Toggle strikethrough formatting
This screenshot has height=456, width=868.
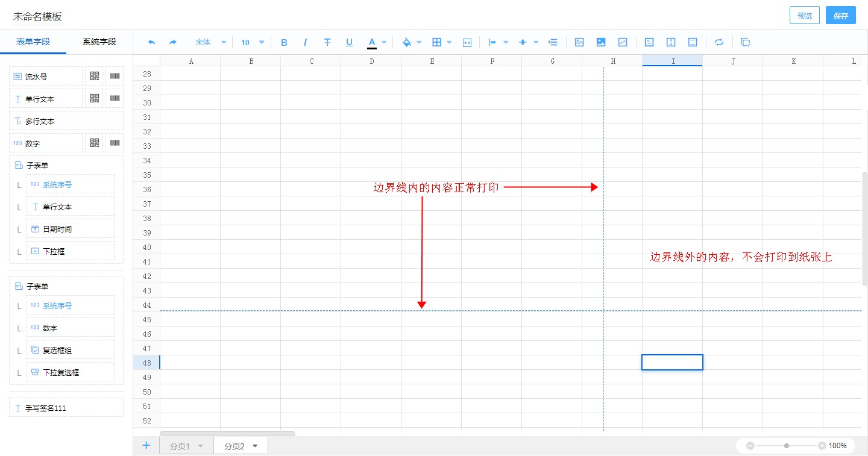tap(327, 42)
